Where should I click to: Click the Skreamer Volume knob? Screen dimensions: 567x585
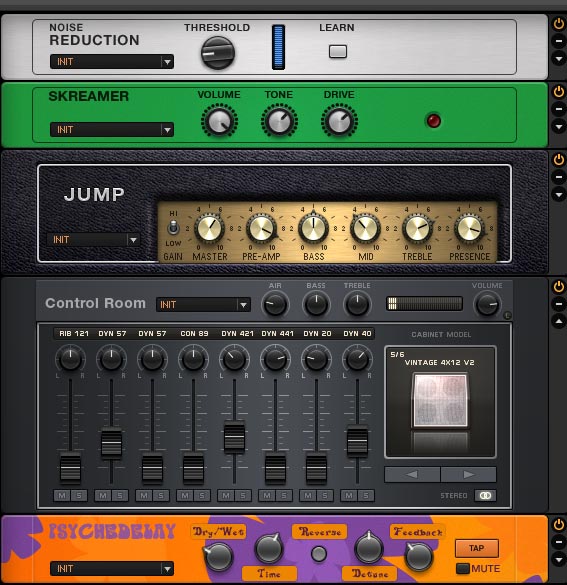coord(219,121)
